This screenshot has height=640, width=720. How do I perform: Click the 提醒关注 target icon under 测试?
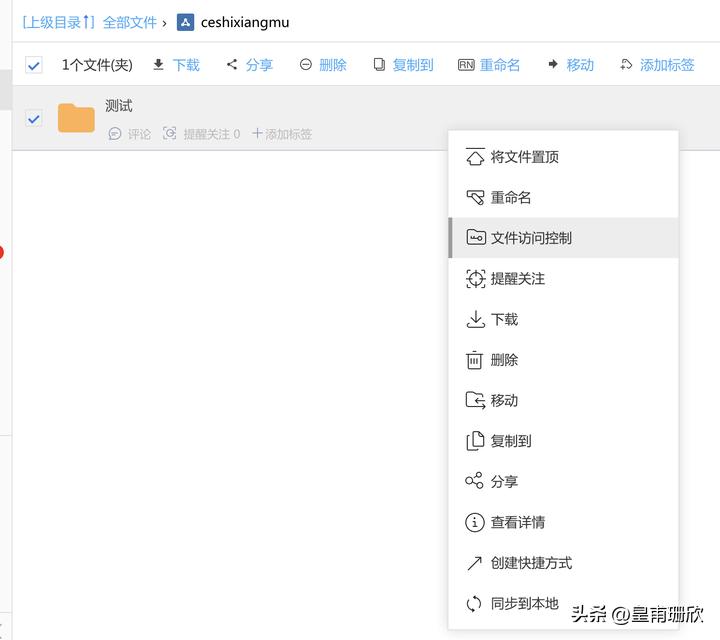coord(169,134)
